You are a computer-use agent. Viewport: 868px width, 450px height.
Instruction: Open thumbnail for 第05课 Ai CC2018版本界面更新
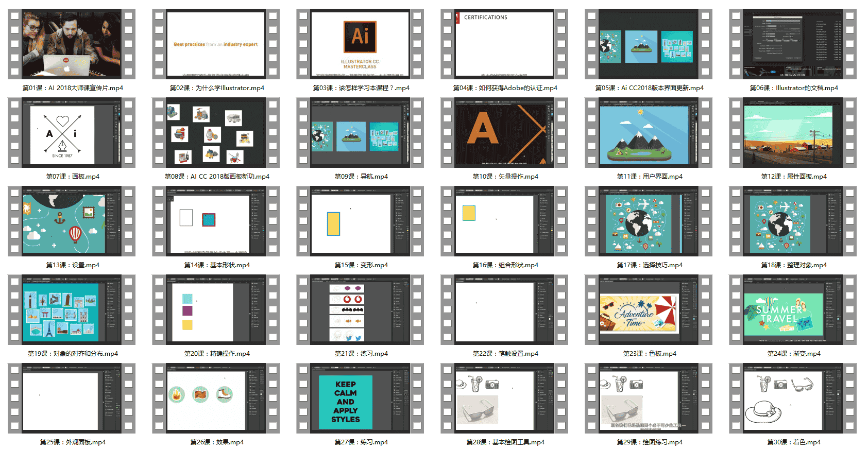point(649,44)
